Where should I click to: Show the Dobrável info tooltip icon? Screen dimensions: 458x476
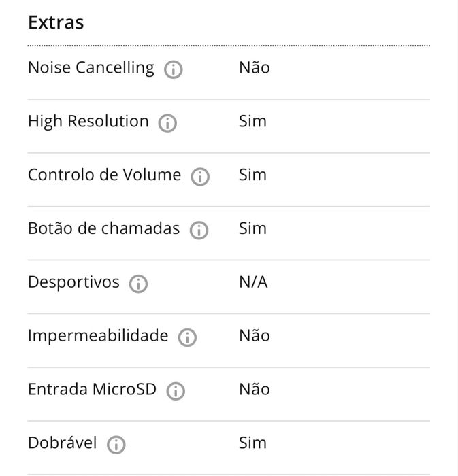[116, 445]
